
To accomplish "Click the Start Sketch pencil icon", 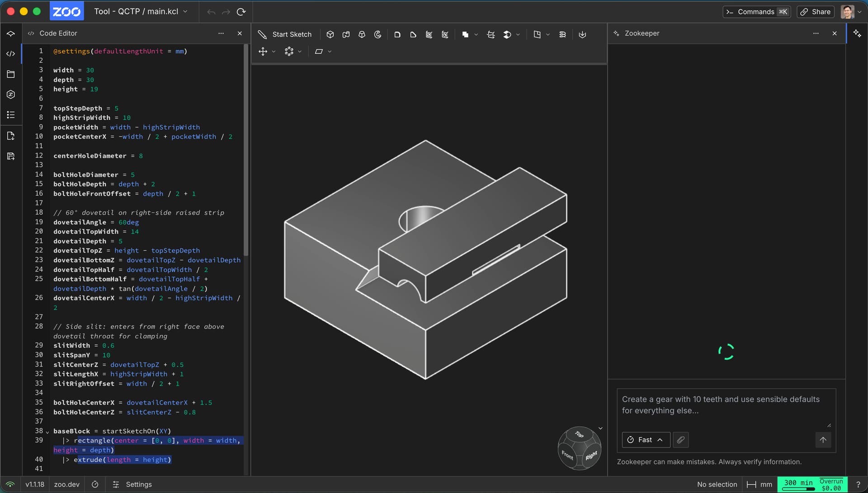I will tap(262, 34).
